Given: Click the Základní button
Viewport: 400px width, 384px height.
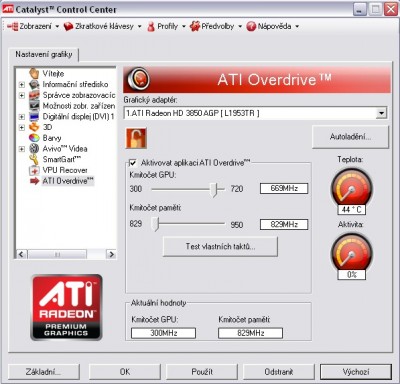Looking at the screenshot, I should click(44, 372).
